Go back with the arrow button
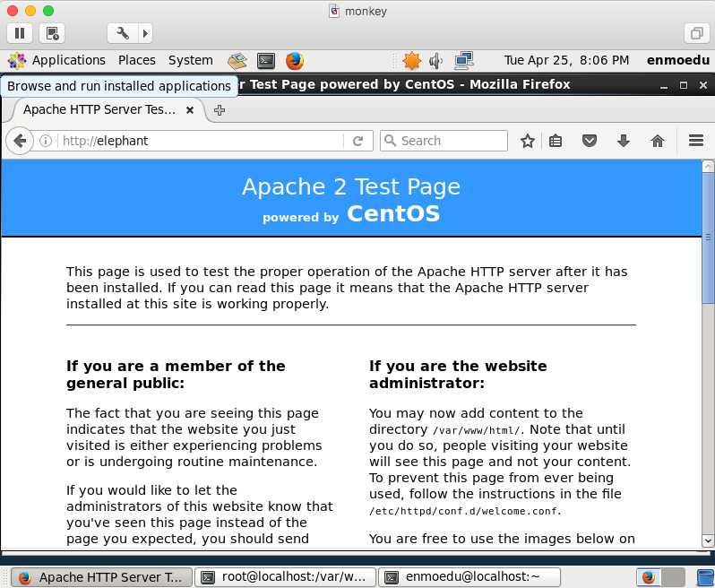This screenshot has width=715, height=588. coord(20,141)
